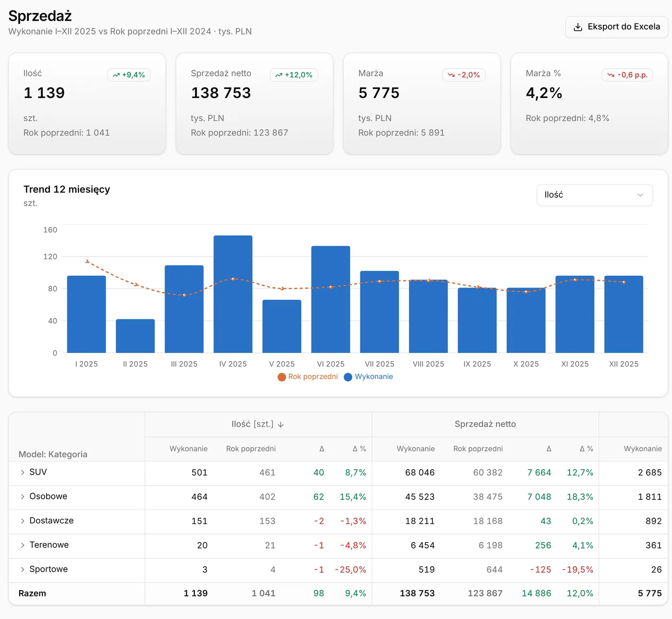Click the upward trend icon on Sprzedaż netto card
Screen dimensions: 672x619
tap(279, 75)
